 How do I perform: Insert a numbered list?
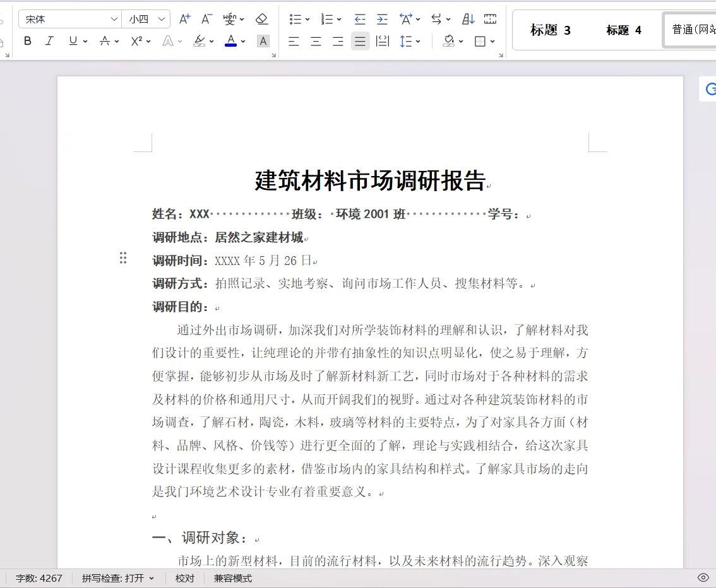pyautogui.click(x=326, y=19)
